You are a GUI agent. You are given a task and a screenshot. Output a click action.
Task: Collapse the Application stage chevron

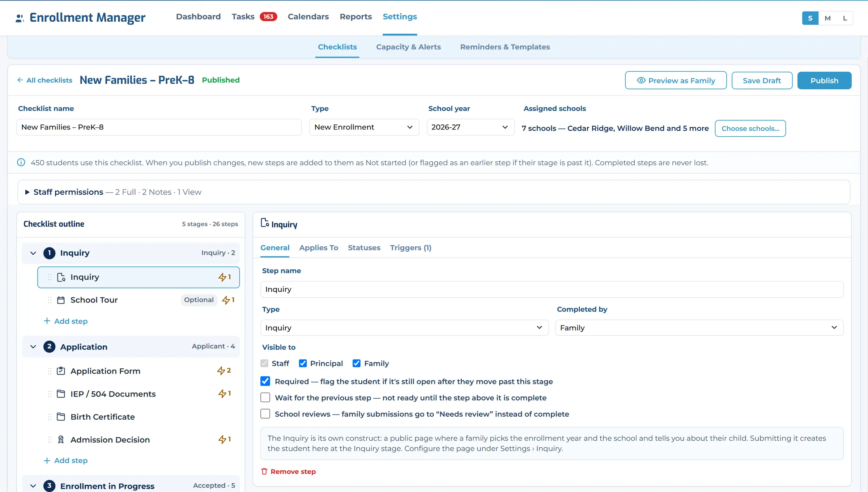(x=33, y=347)
